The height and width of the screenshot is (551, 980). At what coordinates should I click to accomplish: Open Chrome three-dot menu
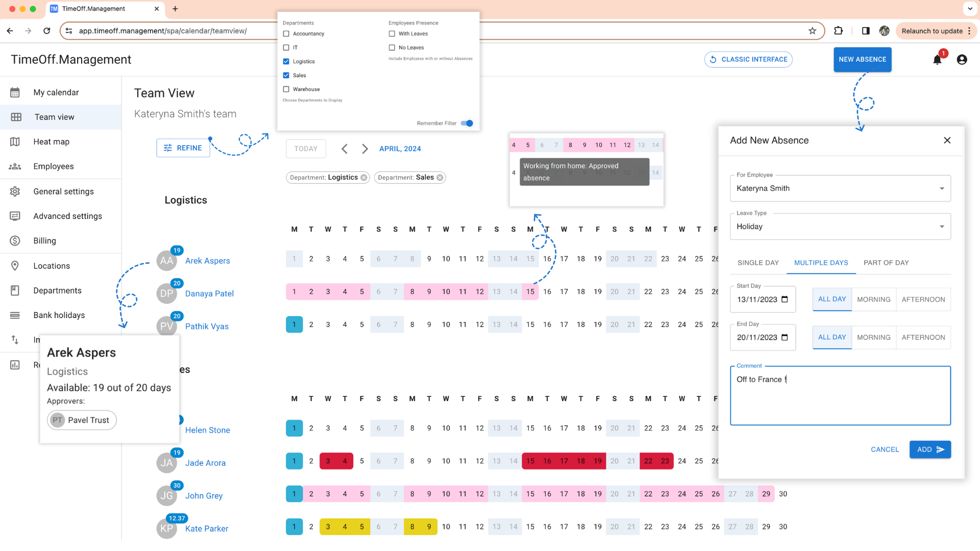coord(969,31)
